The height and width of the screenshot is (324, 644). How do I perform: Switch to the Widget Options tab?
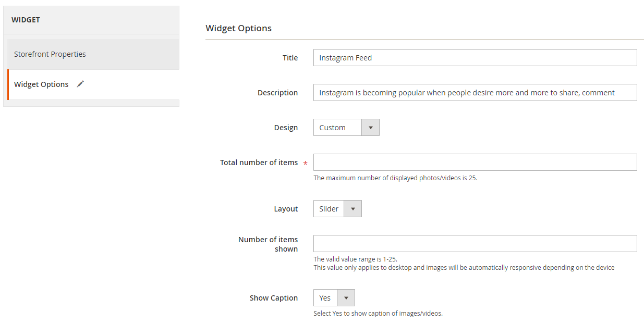click(41, 84)
